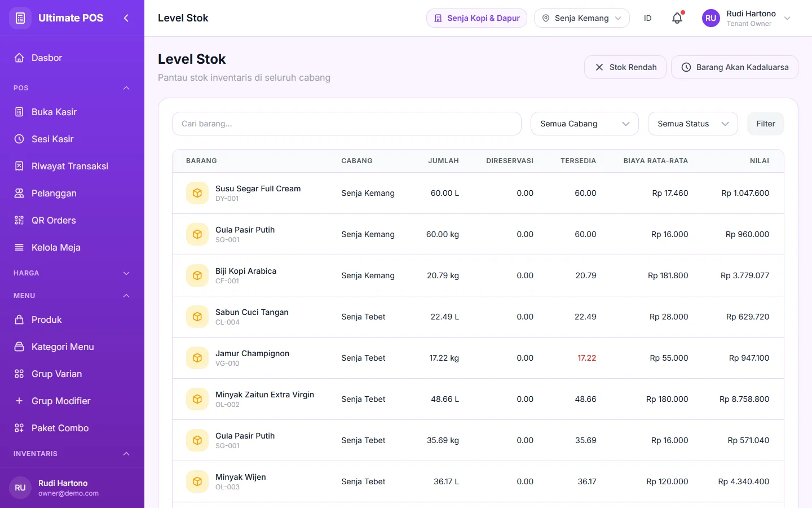Go to Buka Kasir

click(x=72, y=112)
